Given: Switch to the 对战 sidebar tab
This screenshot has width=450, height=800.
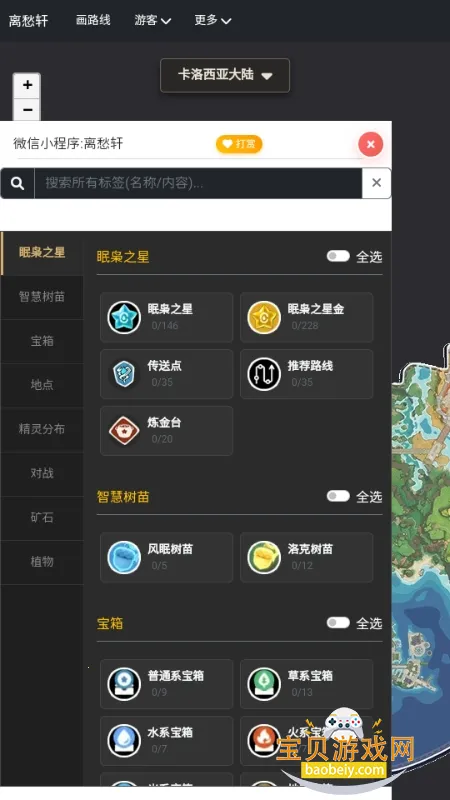Looking at the screenshot, I should (42, 473).
